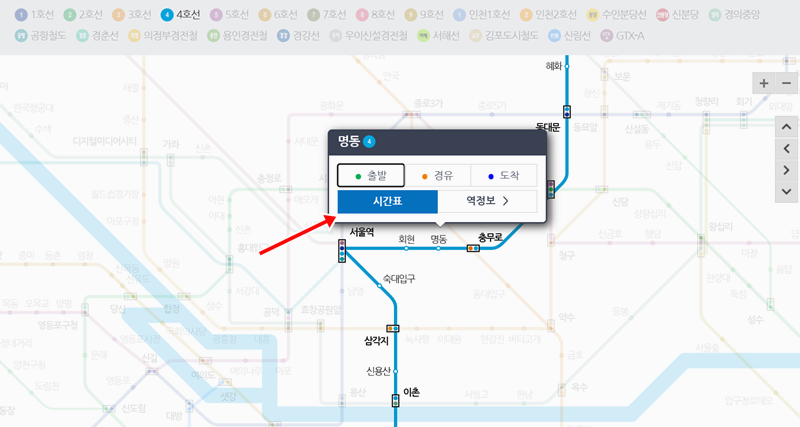The image size is (800, 427).
Task: Pan map left with left chevron
Action: (786, 148)
